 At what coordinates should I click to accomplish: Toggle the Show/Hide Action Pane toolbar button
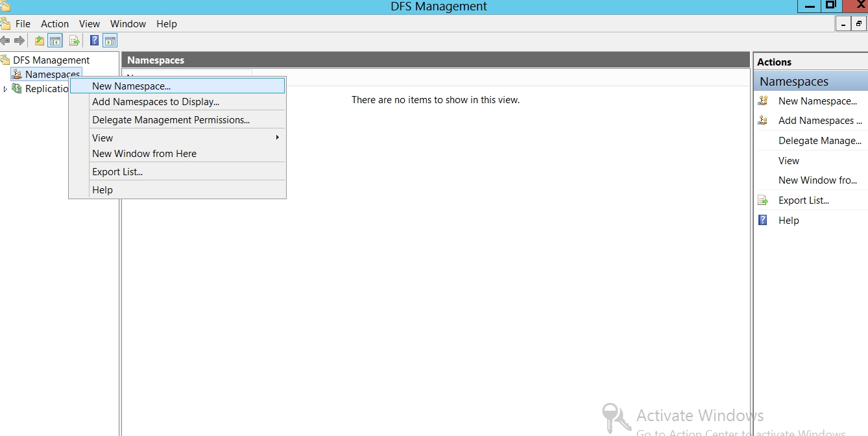click(x=110, y=41)
